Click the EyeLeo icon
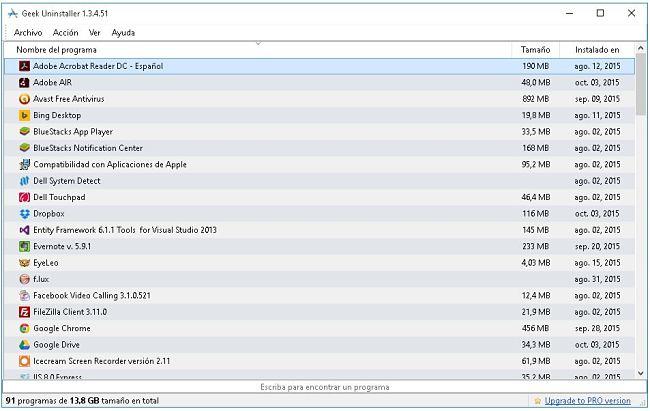 coord(24,263)
